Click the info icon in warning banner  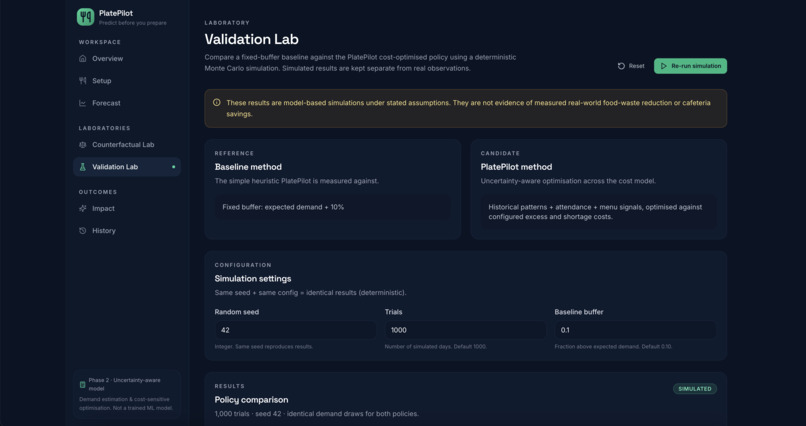coord(216,103)
